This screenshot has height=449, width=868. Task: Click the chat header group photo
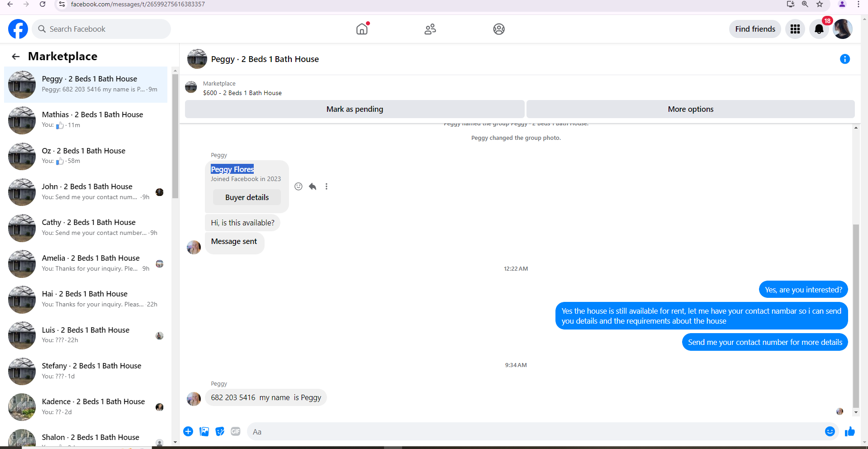tap(197, 59)
